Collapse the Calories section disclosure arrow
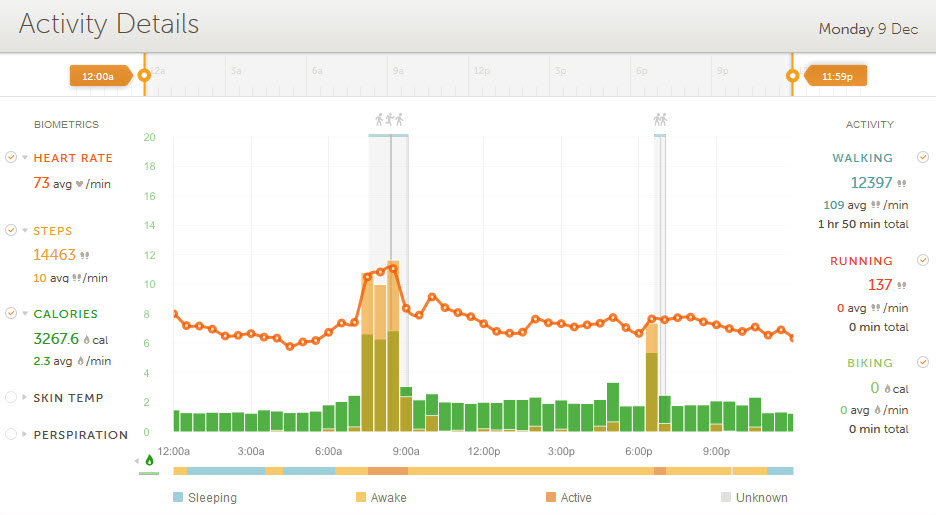Screen dimensions: 936x515 (x=25, y=314)
